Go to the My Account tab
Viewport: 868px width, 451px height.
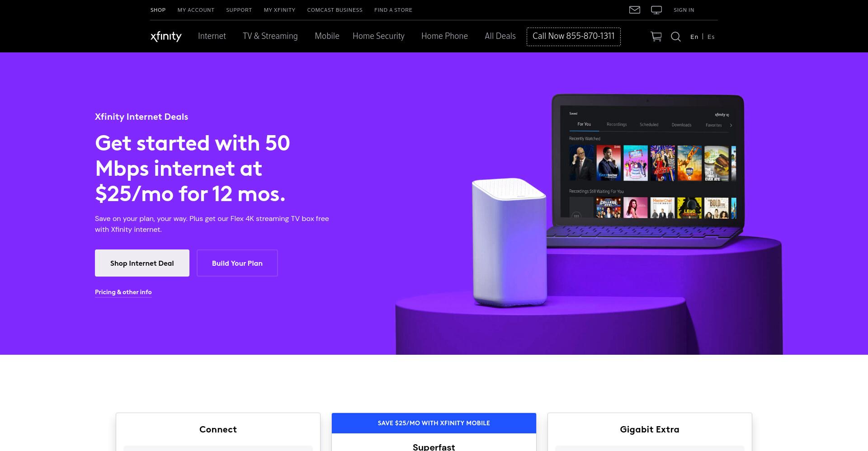pyautogui.click(x=196, y=10)
